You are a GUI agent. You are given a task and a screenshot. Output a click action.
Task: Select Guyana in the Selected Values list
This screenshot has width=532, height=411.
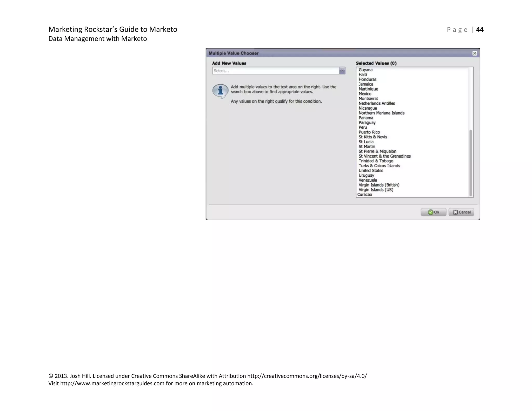tap(365, 70)
